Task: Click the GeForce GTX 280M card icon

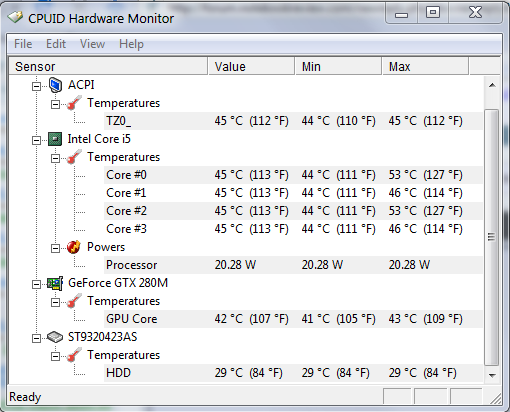Action: click(55, 283)
